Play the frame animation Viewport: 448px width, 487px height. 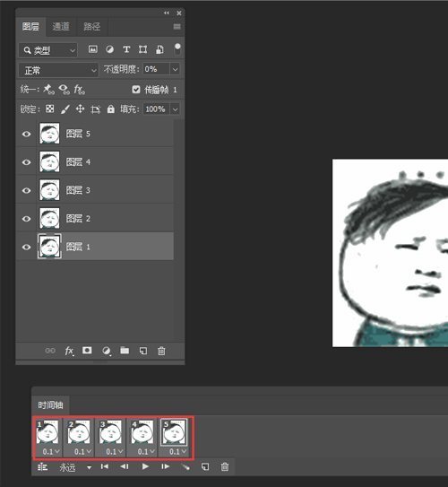145,466
